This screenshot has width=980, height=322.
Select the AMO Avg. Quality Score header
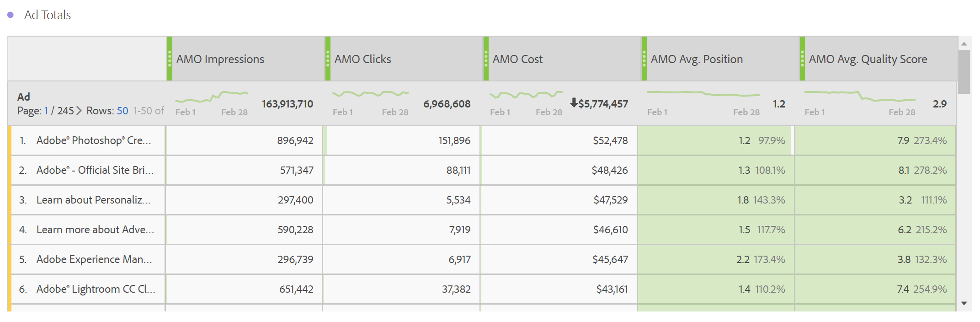868,59
